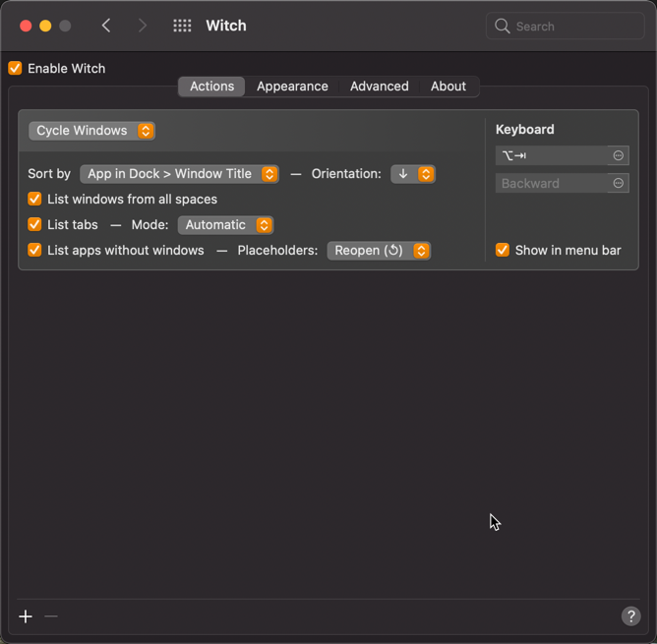Minimize the window with yellow button
This screenshot has width=657, height=644.
45,26
